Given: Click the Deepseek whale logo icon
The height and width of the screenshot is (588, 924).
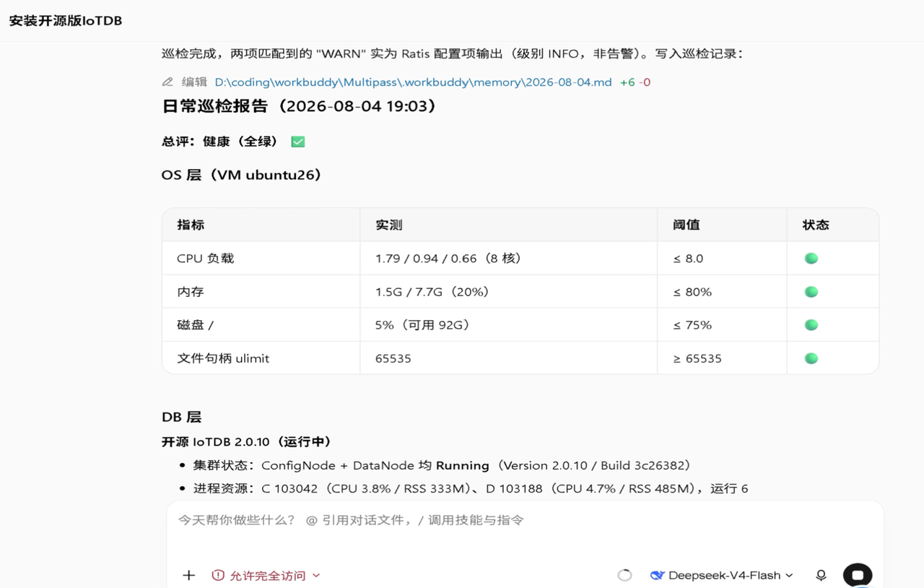Looking at the screenshot, I should [657, 575].
